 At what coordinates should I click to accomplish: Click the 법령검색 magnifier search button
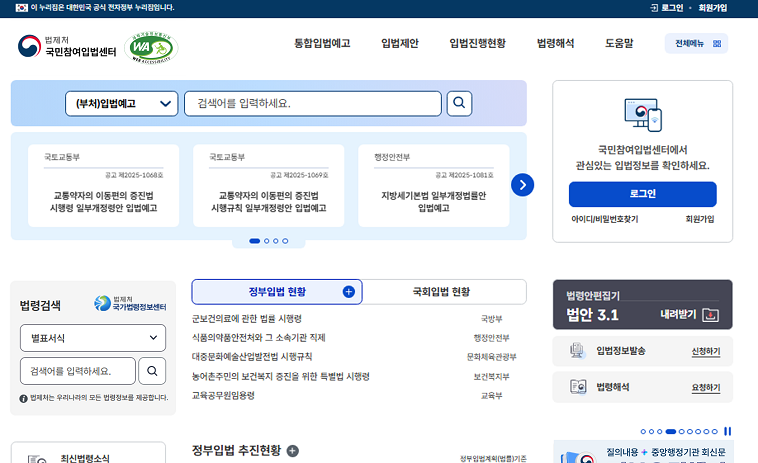pos(152,371)
